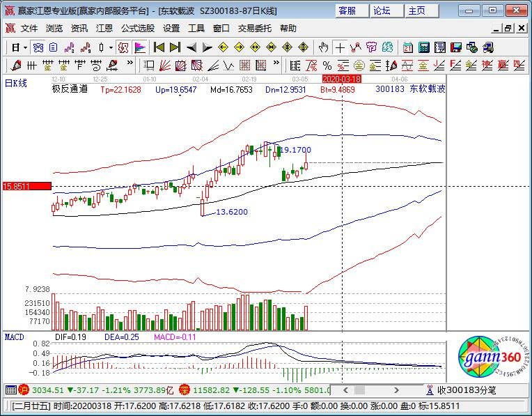Viewport: 532px width, 416px height.
Task: Open the 文件 menu
Action: tap(29, 29)
